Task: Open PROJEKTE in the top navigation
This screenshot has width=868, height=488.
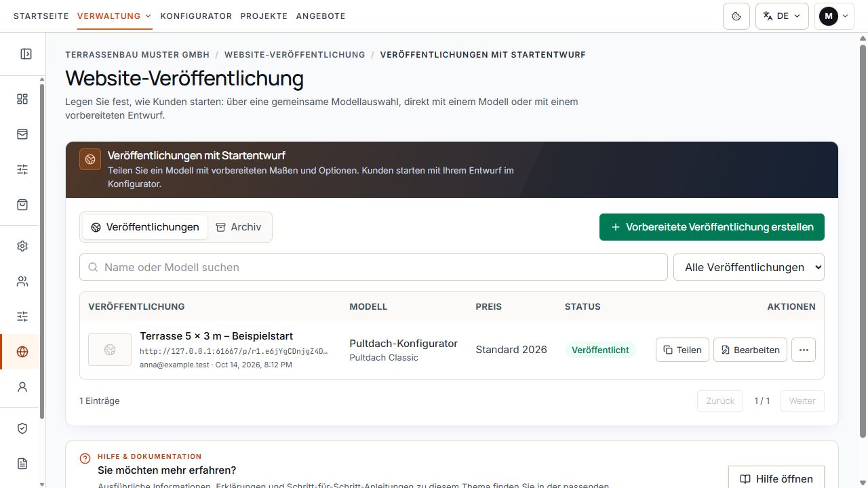Action: point(264,16)
